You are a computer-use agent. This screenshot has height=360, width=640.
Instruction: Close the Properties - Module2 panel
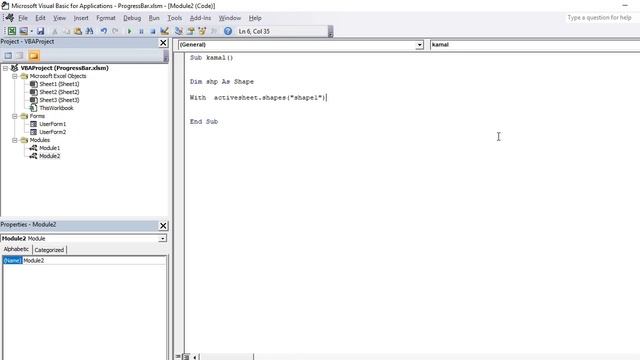click(x=163, y=226)
